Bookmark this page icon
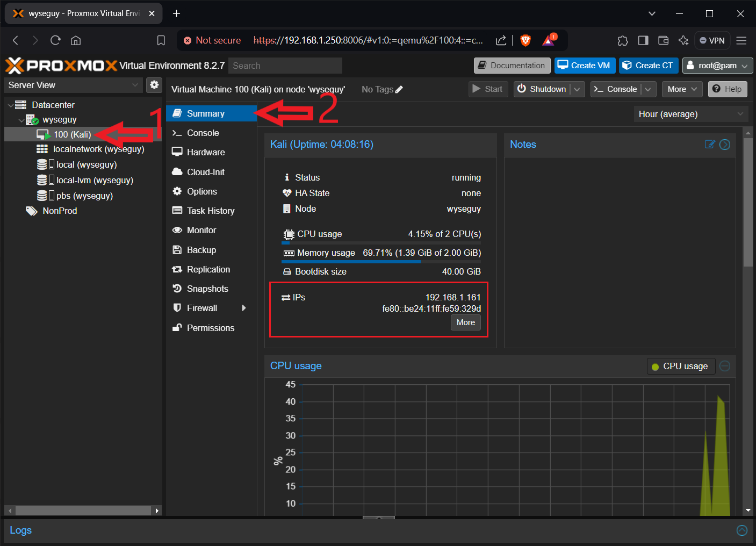 pos(161,40)
